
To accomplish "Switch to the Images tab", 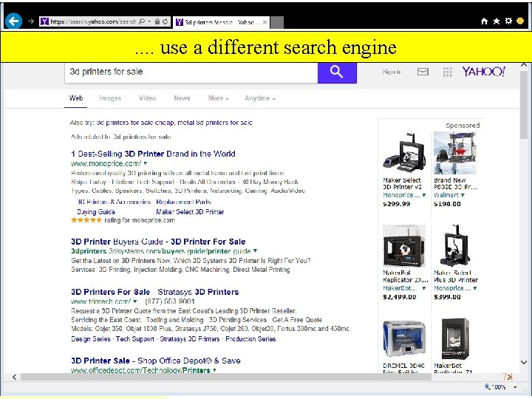I will tap(110, 98).
